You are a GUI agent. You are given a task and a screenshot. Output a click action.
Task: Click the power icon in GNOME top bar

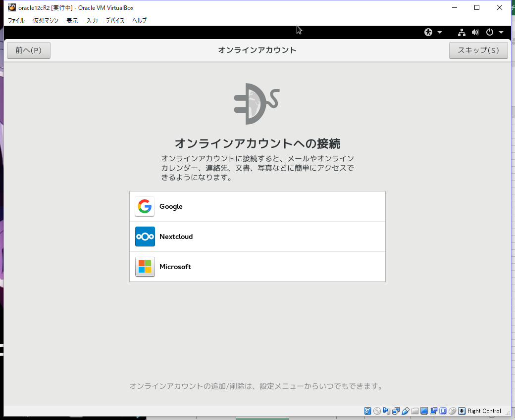489,32
